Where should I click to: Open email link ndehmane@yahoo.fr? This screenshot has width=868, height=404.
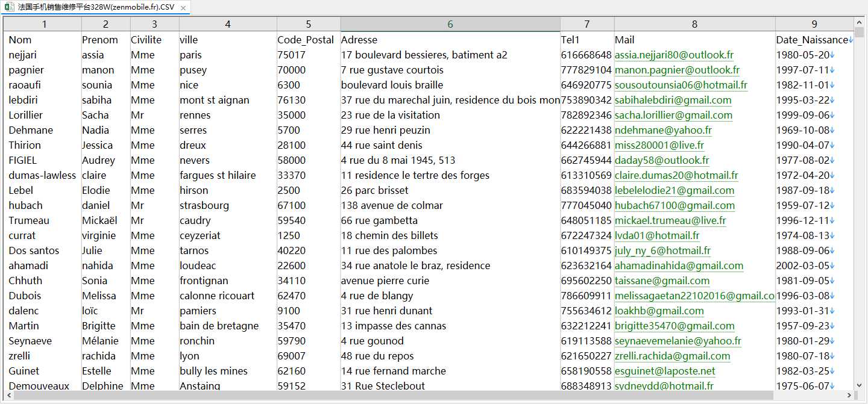663,130
